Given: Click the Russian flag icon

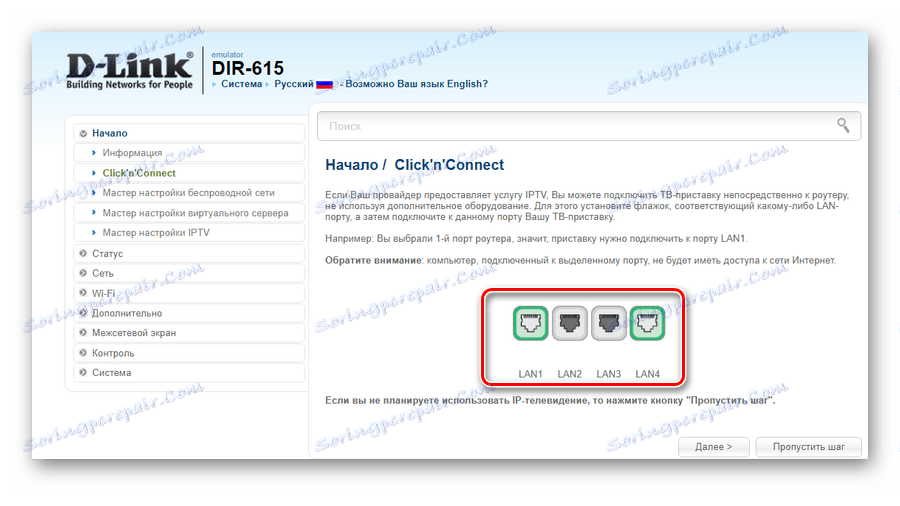Looking at the screenshot, I should 324,84.
